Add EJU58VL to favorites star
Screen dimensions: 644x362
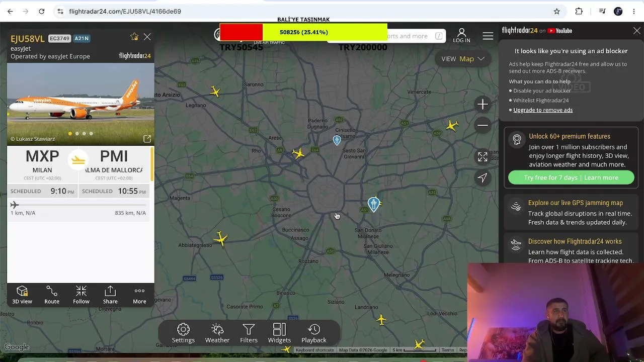click(134, 37)
